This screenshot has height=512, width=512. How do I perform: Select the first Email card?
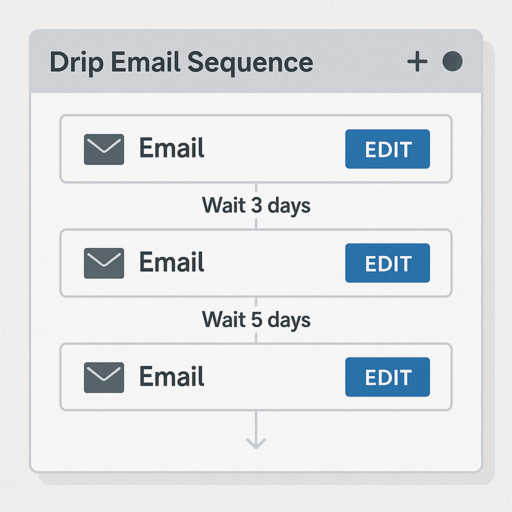click(x=256, y=149)
